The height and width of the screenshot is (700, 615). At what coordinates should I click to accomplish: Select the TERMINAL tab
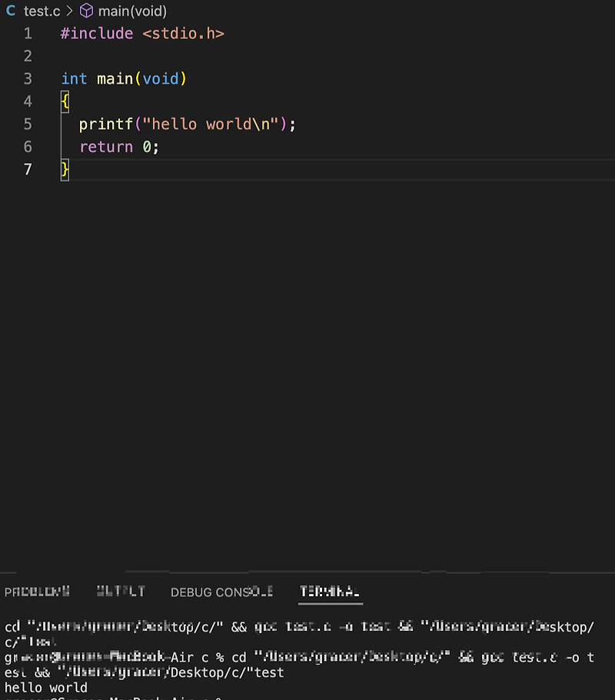click(x=330, y=592)
